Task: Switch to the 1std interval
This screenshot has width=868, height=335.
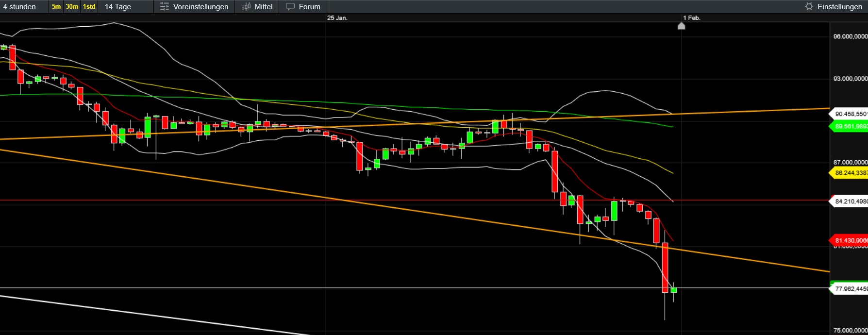Action: coord(89,7)
